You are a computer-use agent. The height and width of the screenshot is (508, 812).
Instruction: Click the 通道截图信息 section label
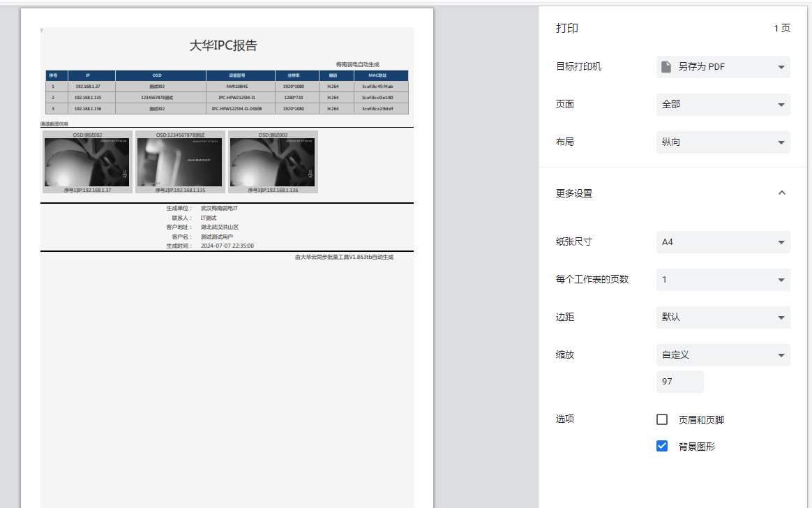54,124
